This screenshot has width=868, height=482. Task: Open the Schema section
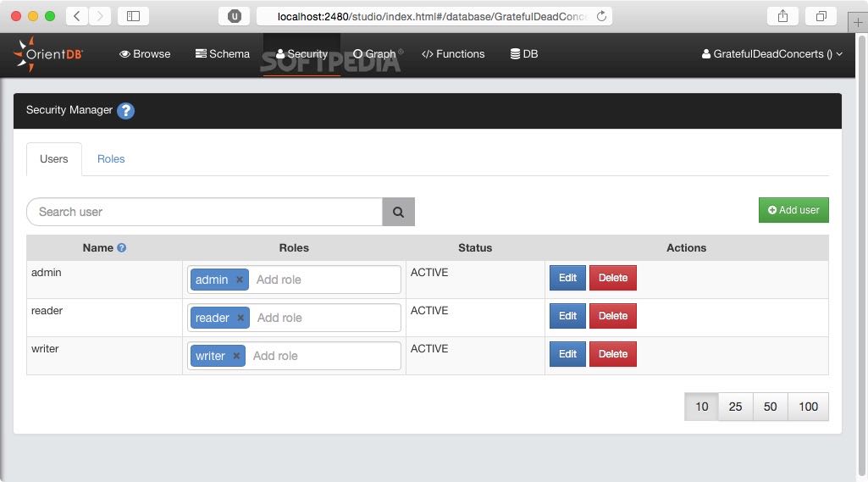point(223,53)
